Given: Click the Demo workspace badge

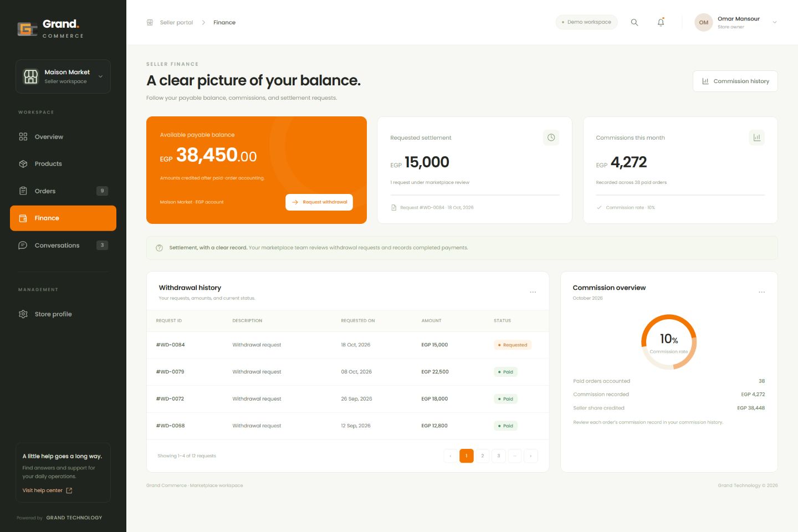Looking at the screenshot, I should [586, 22].
